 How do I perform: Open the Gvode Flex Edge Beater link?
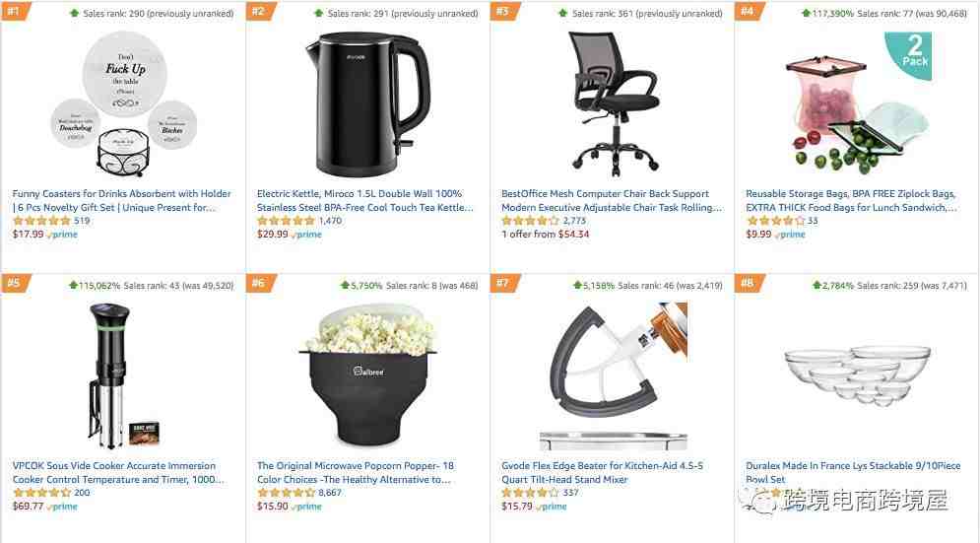pyautogui.click(x=602, y=472)
